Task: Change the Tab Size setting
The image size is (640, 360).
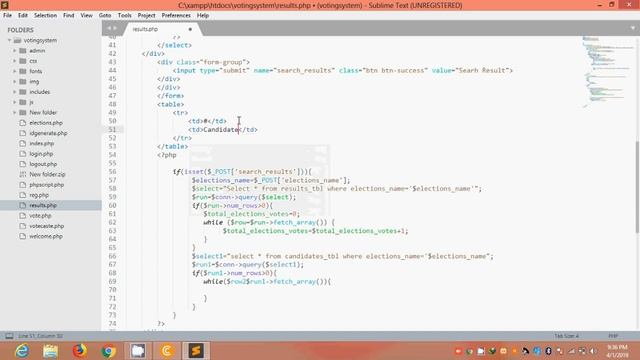Action: 566,336
